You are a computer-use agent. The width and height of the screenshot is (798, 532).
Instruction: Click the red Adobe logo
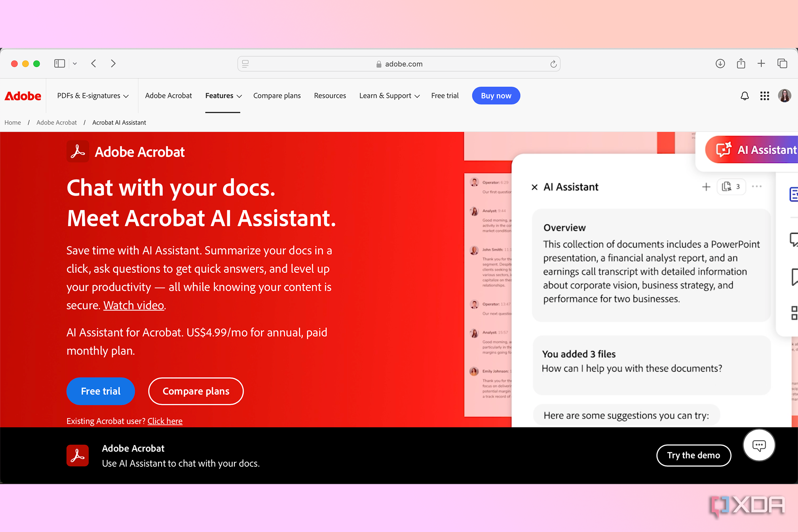pyautogui.click(x=23, y=96)
